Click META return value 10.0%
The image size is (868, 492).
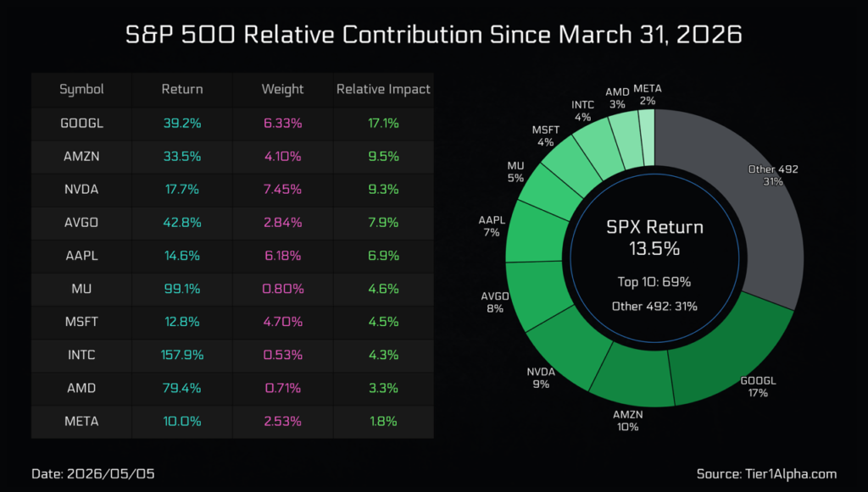(182, 421)
